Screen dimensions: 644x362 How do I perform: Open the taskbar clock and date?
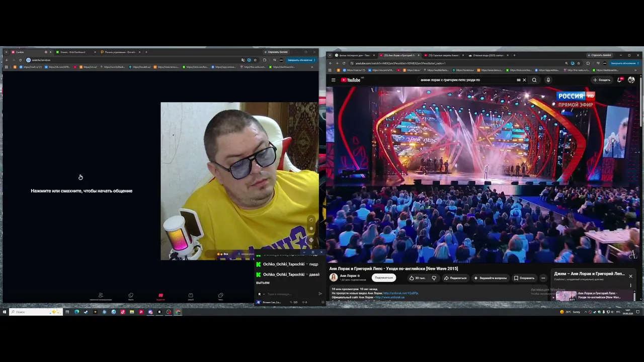tap(628, 312)
